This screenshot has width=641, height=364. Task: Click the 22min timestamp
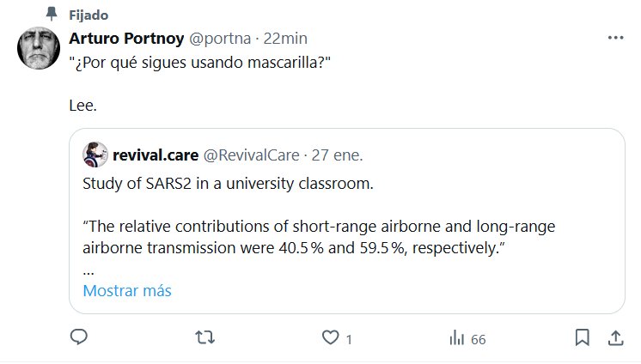[285, 39]
